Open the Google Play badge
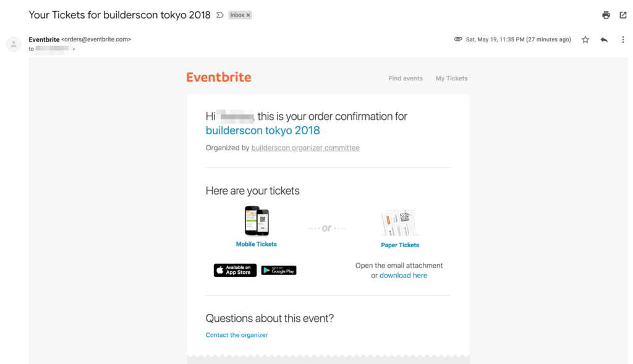This screenshot has width=633, height=364. (279, 271)
